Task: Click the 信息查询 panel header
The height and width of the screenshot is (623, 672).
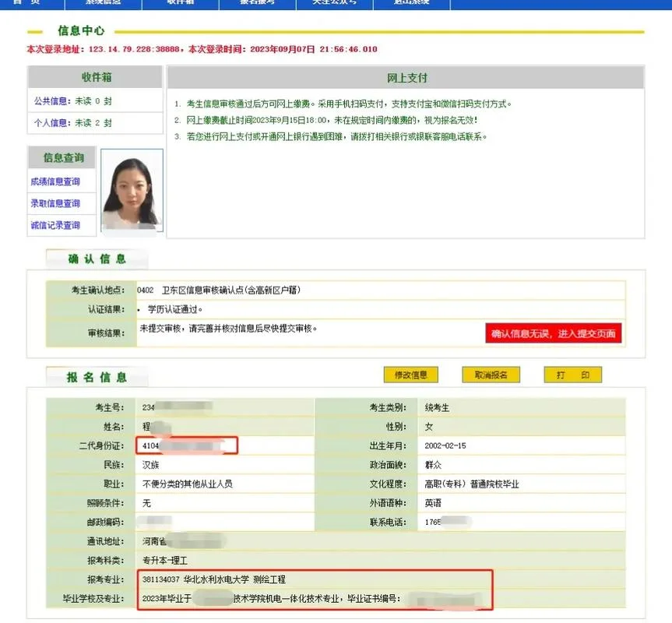Action: coord(63,157)
